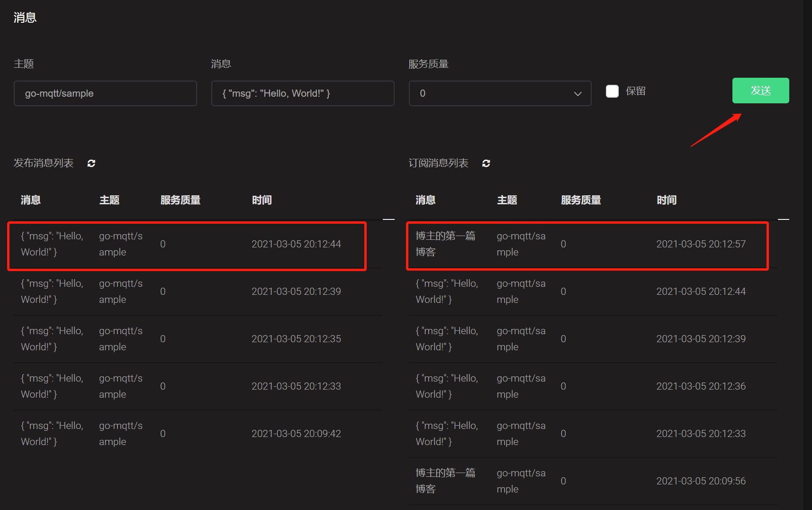Expand QoS options using the chevron arrow

(x=577, y=94)
